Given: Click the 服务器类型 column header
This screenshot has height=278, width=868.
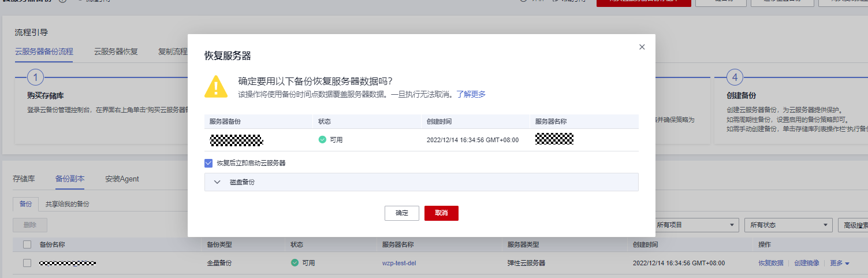Looking at the screenshot, I should 523,244.
